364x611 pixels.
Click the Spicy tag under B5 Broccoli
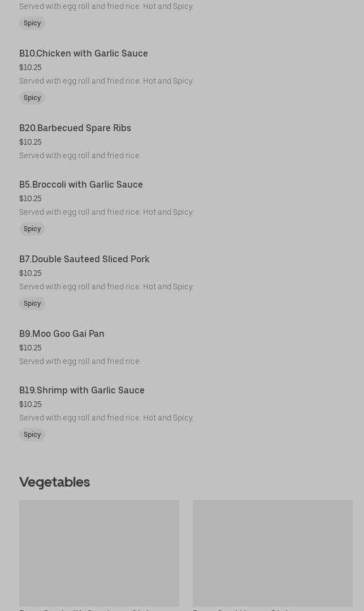(x=32, y=229)
